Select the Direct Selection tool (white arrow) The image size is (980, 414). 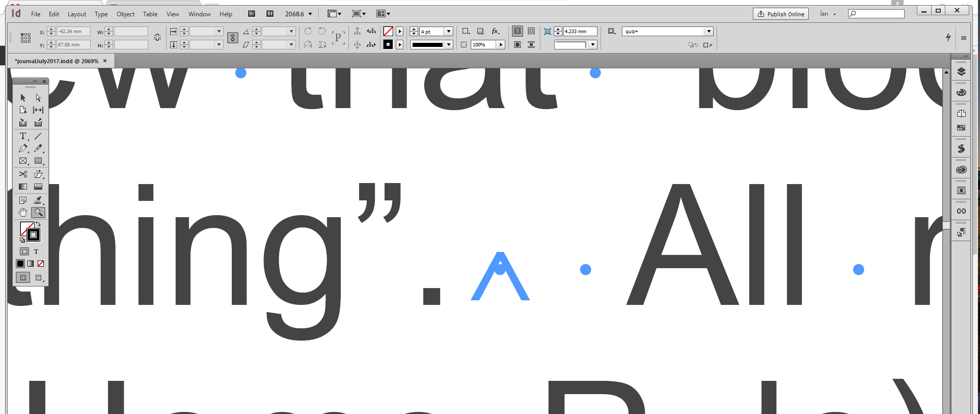(x=38, y=97)
